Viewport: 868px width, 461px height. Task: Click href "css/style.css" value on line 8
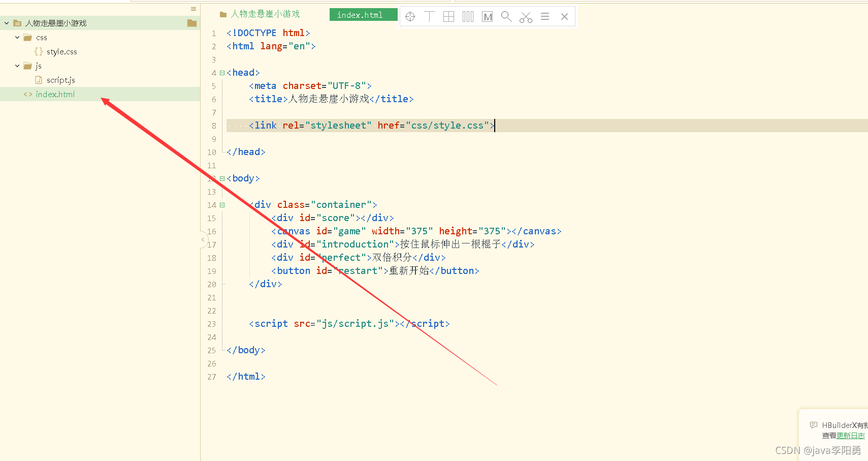[x=447, y=126]
